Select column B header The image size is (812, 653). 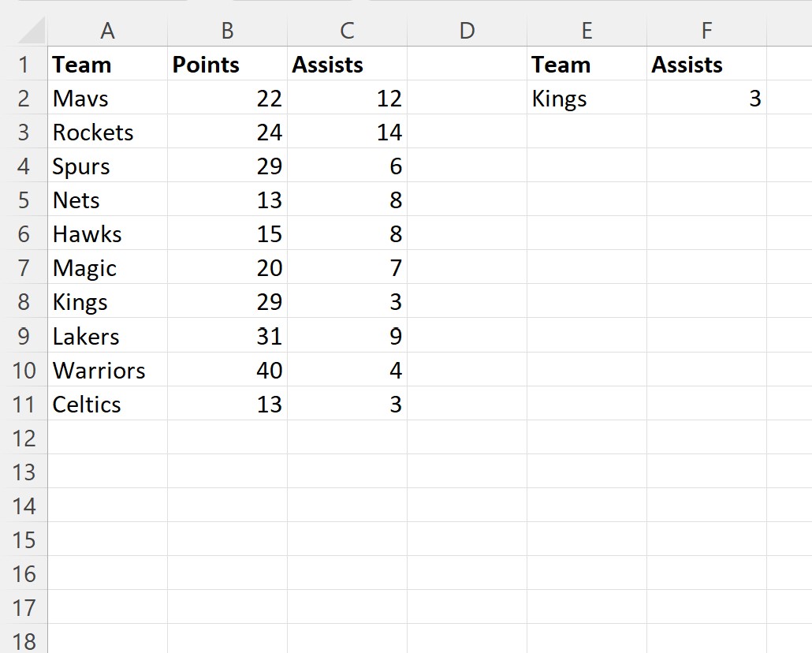pyautogui.click(x=227, y=31)
